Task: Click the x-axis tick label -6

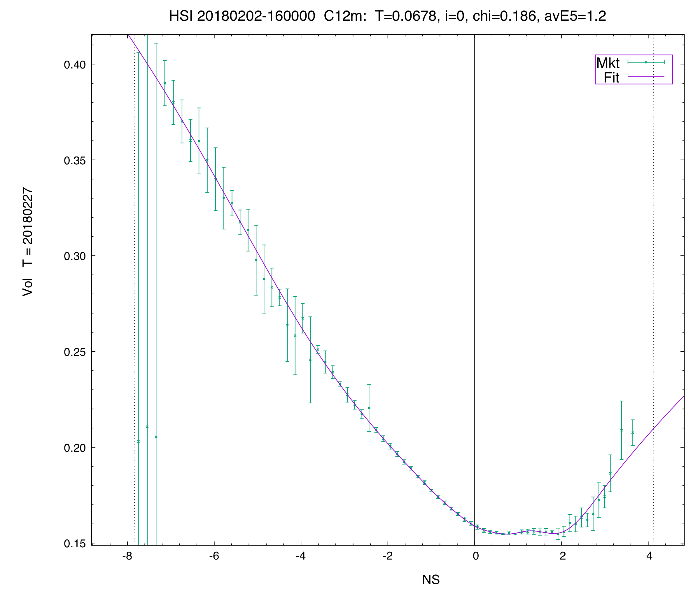Action: pyautogui.click(x=214, y=556)
